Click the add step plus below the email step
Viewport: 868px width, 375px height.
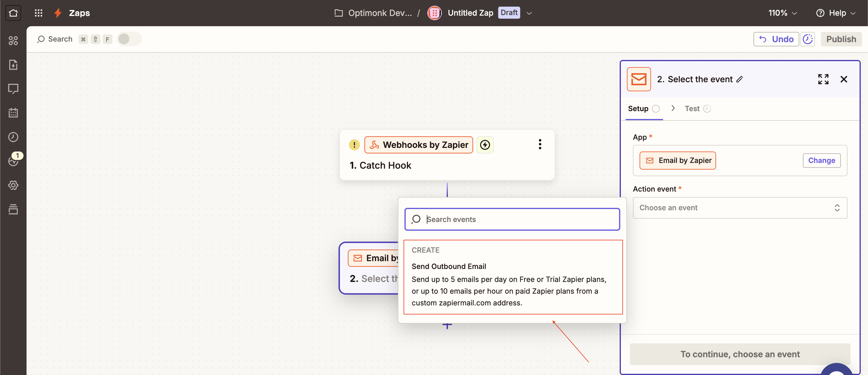pos(447,326)
